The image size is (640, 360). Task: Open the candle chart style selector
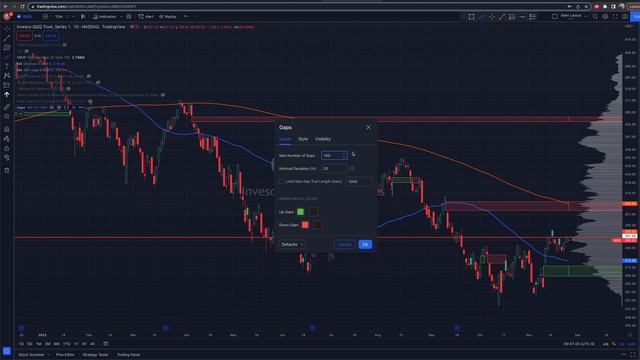point(83,17)
